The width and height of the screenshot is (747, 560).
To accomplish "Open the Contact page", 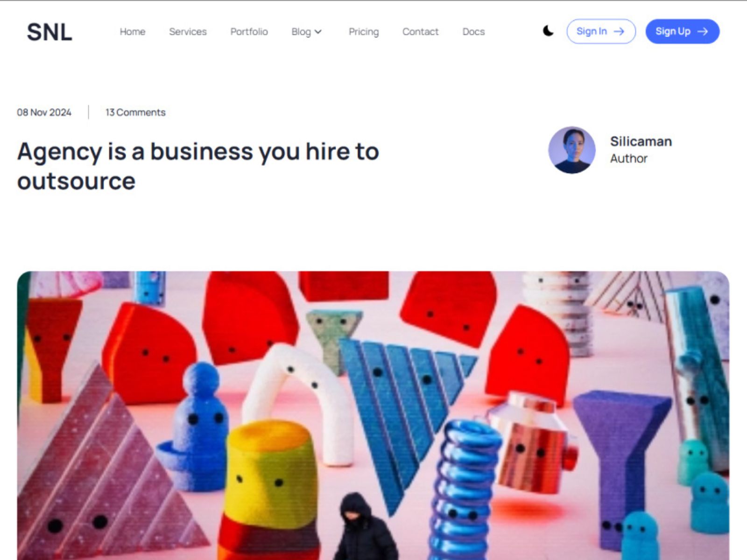I will pos(421,32).
